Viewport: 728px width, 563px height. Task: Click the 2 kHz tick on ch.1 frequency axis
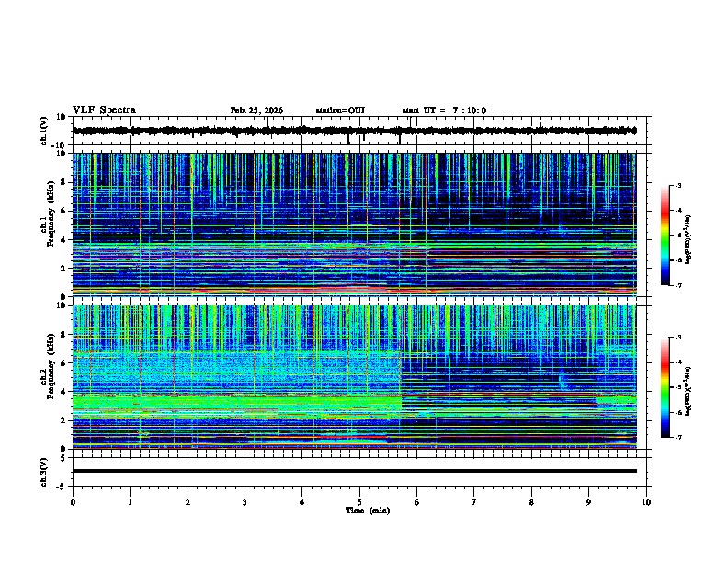point(63,268)
